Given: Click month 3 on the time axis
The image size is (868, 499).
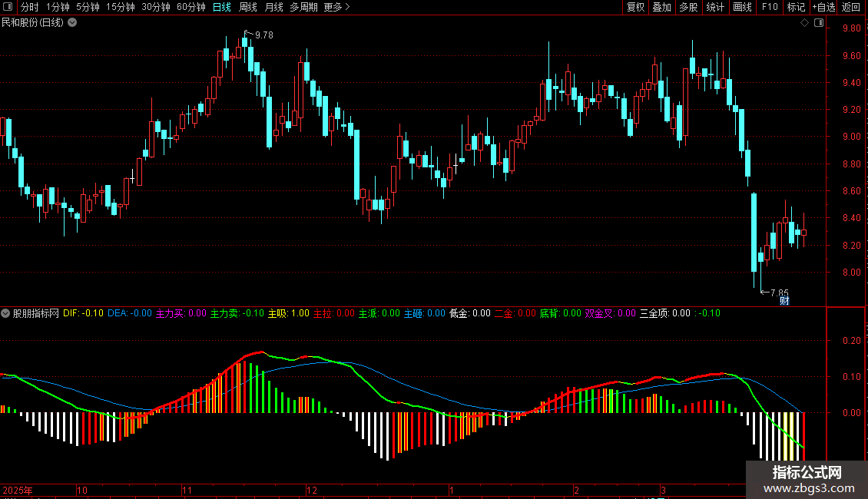Looking at the screenshot, I should 663,490.
